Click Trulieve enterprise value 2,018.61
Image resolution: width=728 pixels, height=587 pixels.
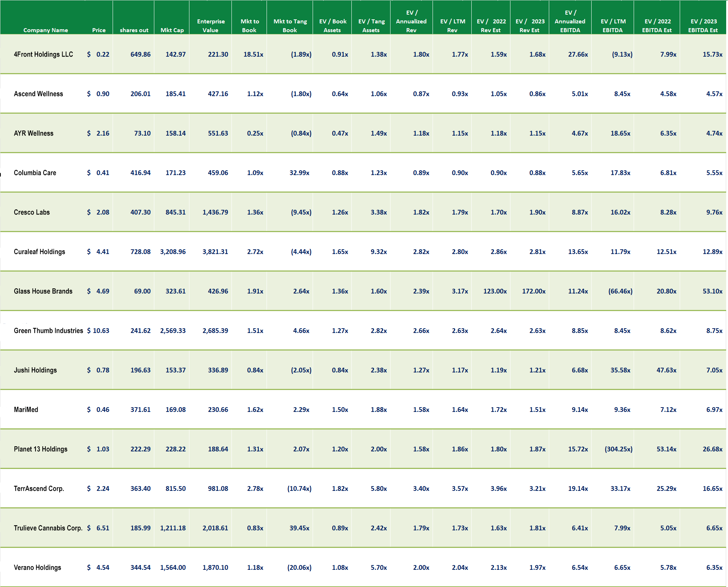pyautogui.click(x=215, y=528)
